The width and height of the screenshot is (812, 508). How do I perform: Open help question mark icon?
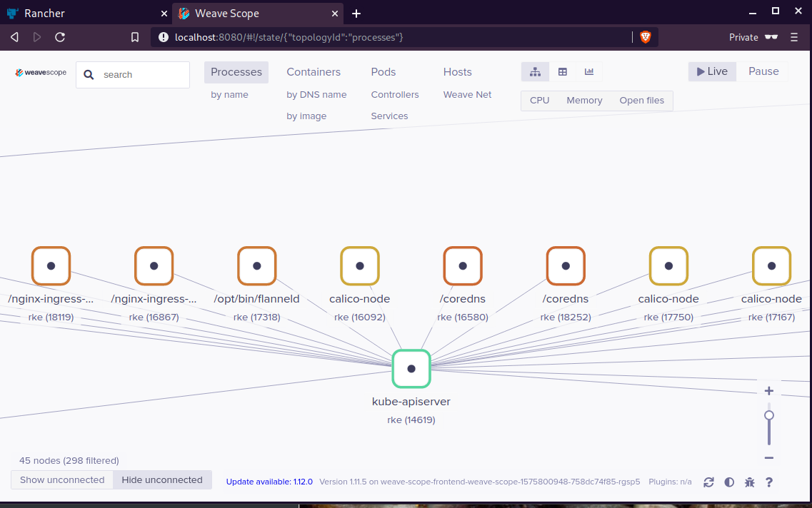769,482
